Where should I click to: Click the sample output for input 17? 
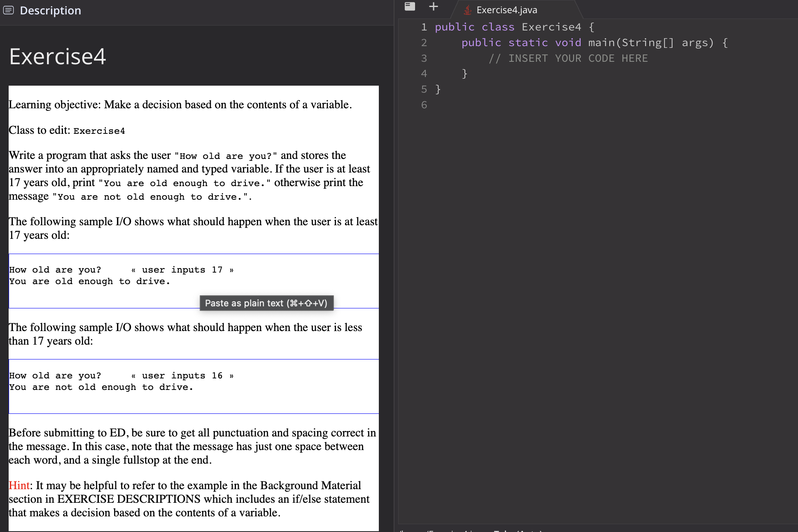pyautogui.click(x=89, y=281)
